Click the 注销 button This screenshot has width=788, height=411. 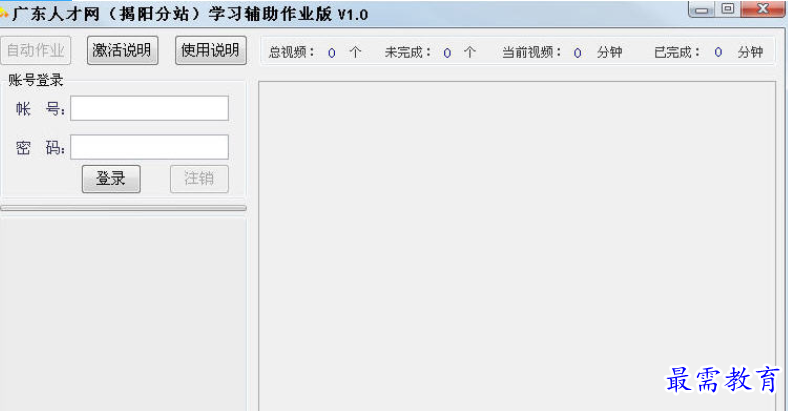pyautogui.click(x=199, y=178)
